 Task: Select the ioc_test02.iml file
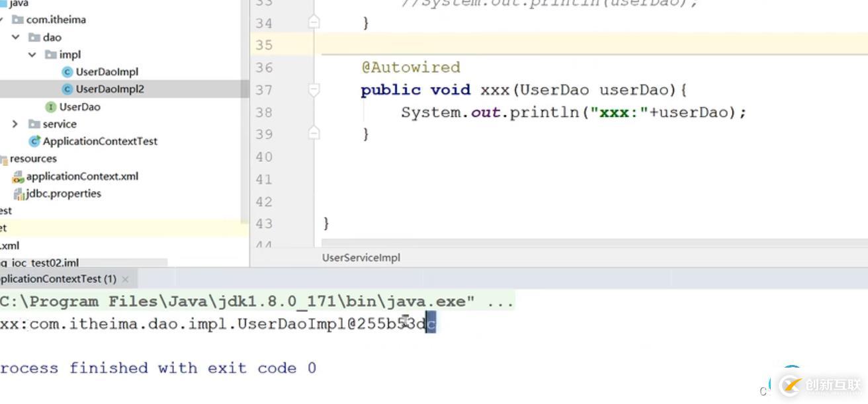pos(40,263)
